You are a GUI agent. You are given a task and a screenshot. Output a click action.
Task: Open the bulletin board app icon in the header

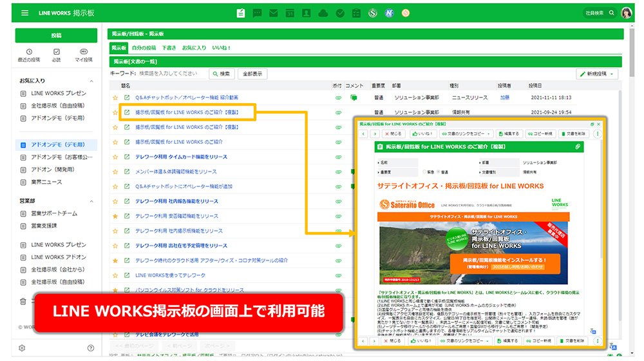coord(241,13)
